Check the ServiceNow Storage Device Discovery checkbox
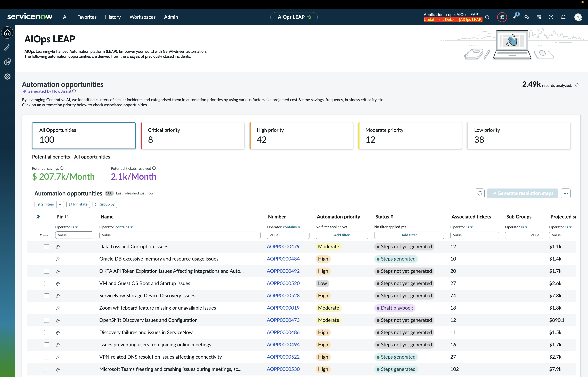 [x=47, y=296]
